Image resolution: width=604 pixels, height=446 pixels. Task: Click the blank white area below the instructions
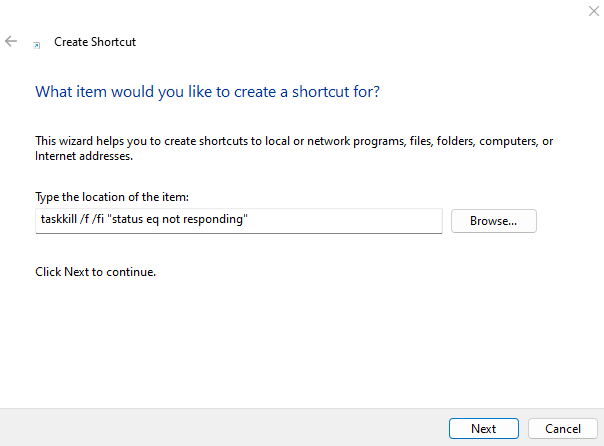[x=300, y=343]
